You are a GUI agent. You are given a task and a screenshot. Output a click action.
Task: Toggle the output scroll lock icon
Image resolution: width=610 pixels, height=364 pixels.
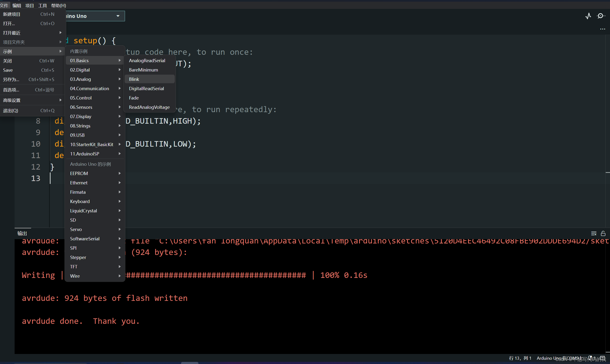603,233
